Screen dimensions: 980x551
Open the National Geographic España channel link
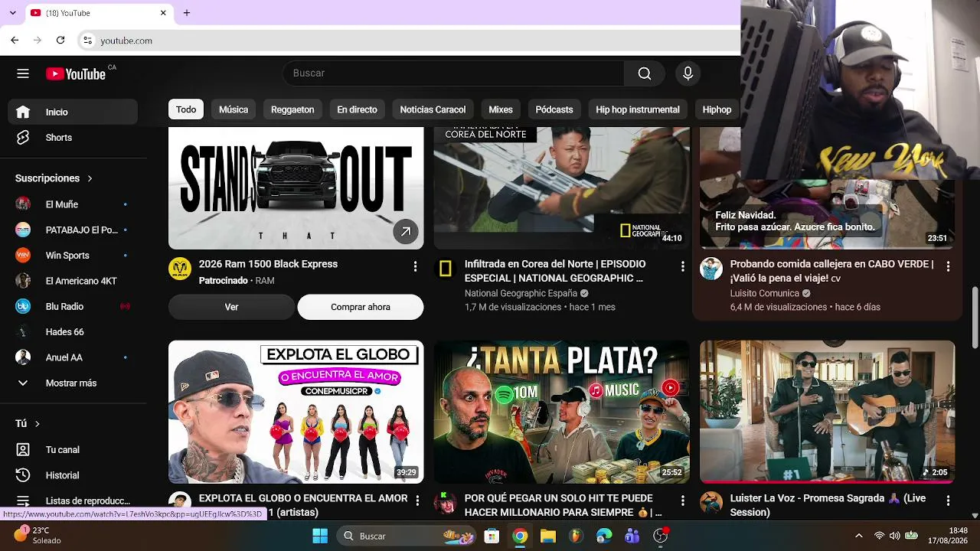coord(521,293)
